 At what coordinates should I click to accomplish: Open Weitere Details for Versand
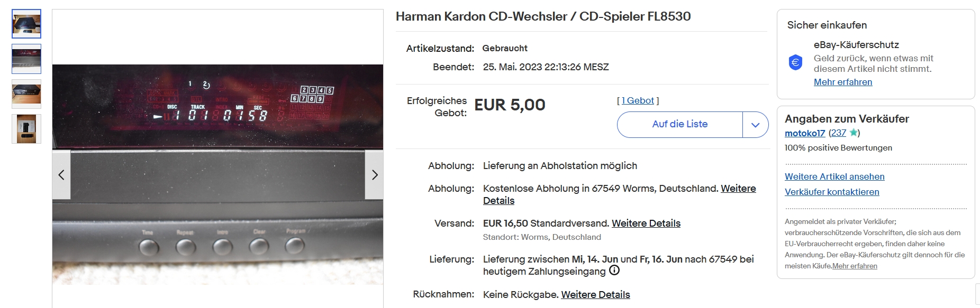tap(646, 223)
